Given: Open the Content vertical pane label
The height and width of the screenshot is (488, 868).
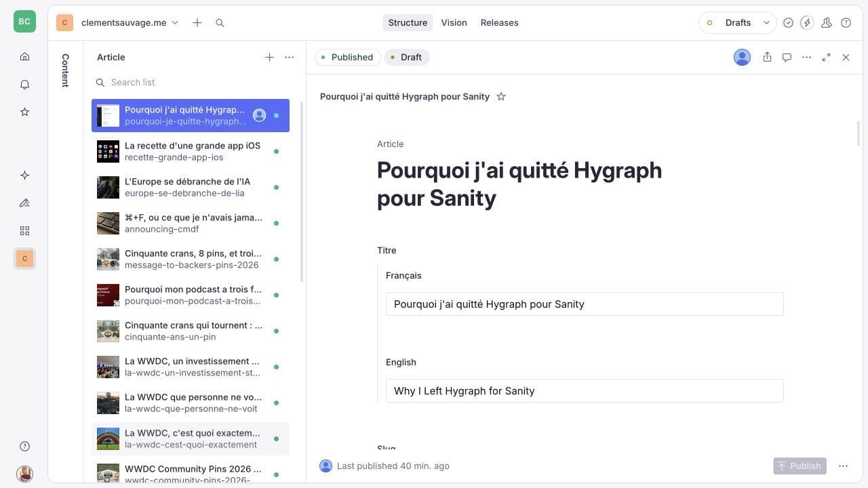Looking at the screenshot, I should point(65,70).
